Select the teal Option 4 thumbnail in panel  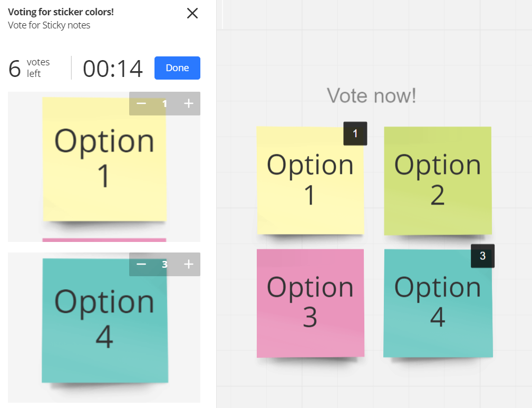104,322
